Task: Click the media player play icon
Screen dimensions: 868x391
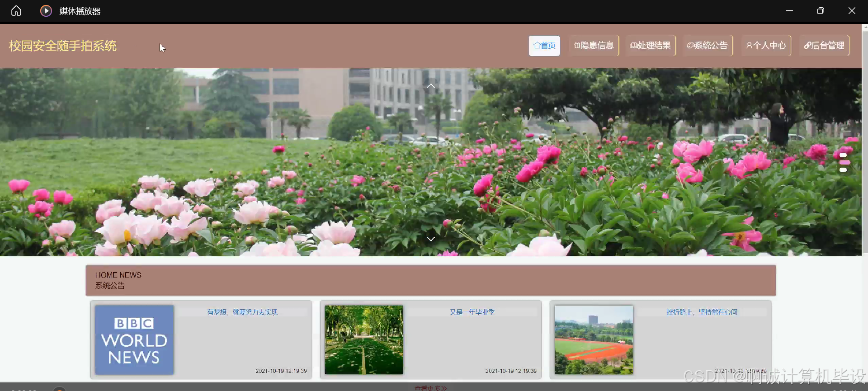Action: [x=46, y=11]
